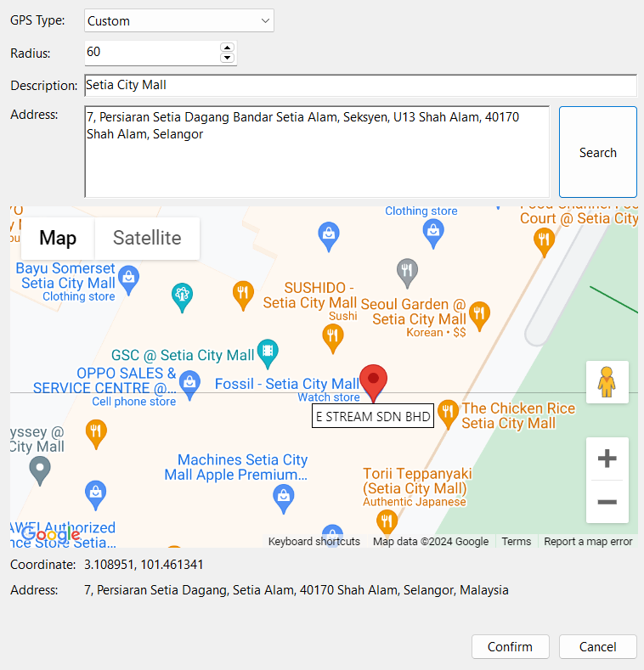The image size is (644, 670).
Task: Click the Google logo on map
Action: 50,534
